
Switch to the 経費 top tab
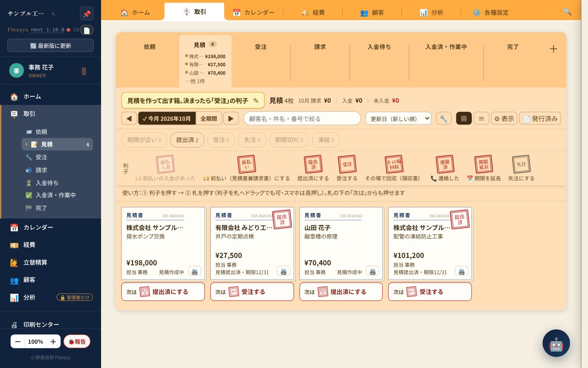pos(313,13)
